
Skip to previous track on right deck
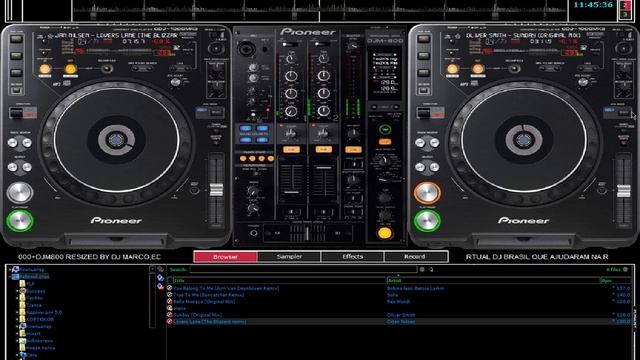pyautogui.click(x=420, y=142)
